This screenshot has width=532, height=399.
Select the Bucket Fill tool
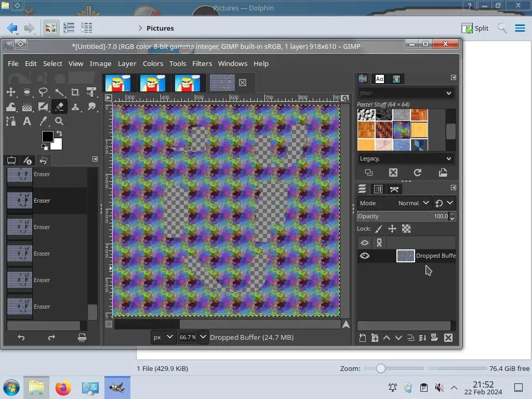pos(27,107)
